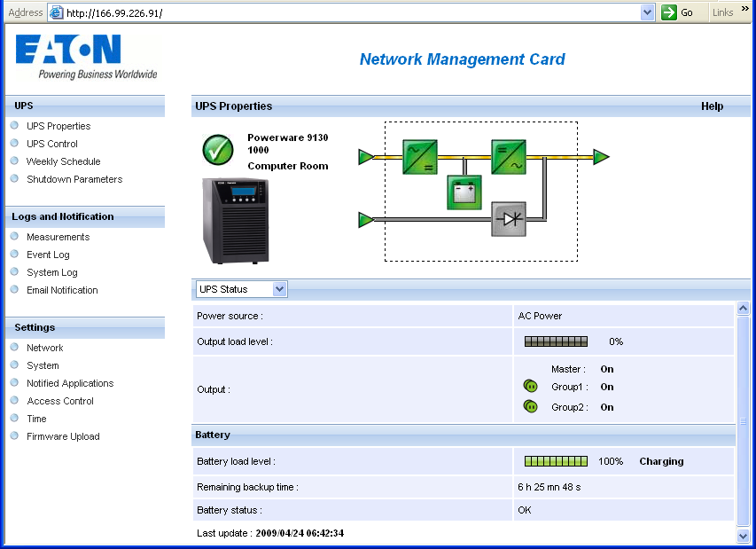Open System settings
756x549 pixels.
pyautogui.click(x=43, y=365)
